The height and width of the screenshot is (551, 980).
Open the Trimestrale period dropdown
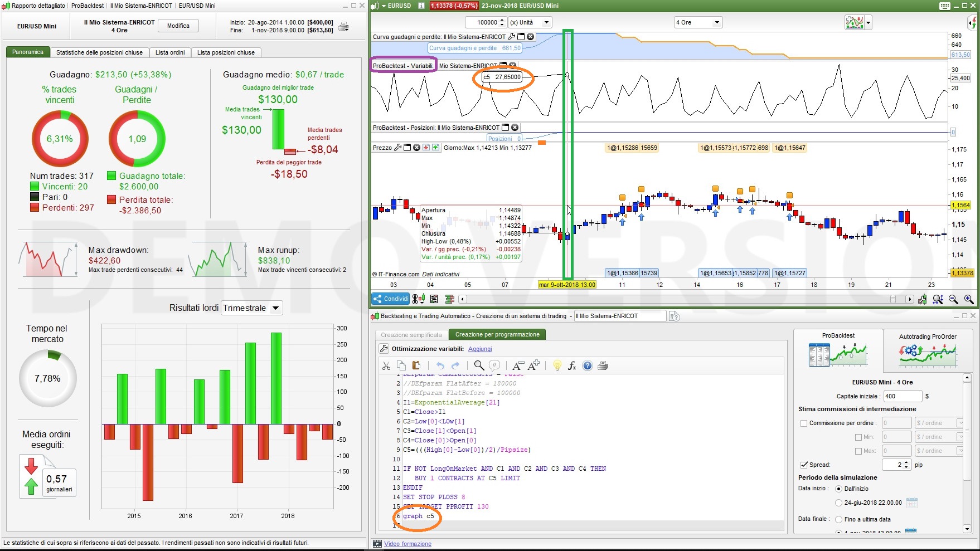tap(252, 308)
